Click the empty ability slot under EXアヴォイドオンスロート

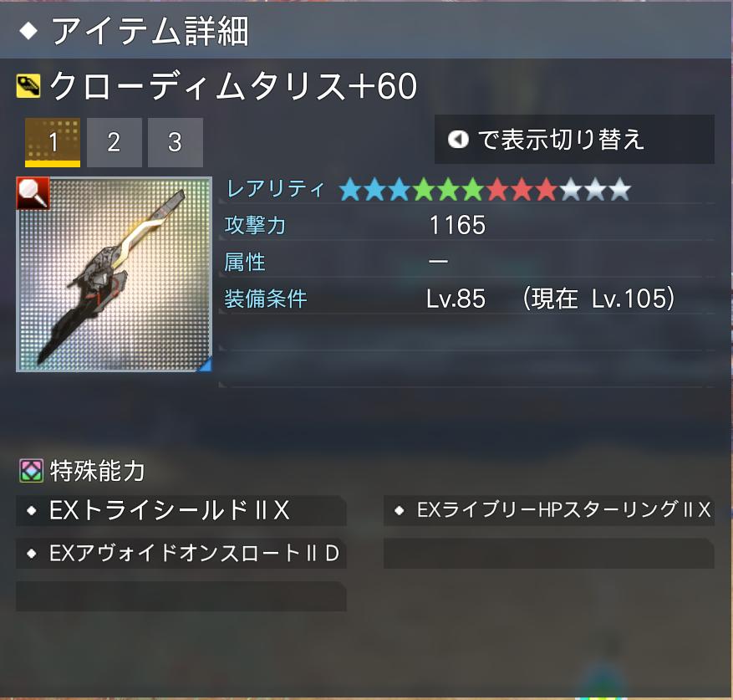181,596
